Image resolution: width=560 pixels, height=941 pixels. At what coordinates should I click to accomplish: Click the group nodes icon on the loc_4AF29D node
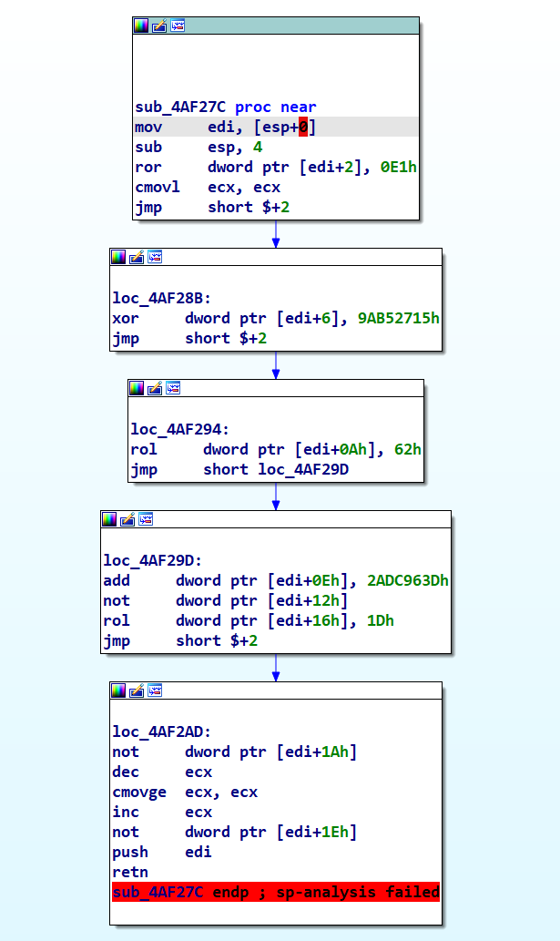click(x=145, y=519)
